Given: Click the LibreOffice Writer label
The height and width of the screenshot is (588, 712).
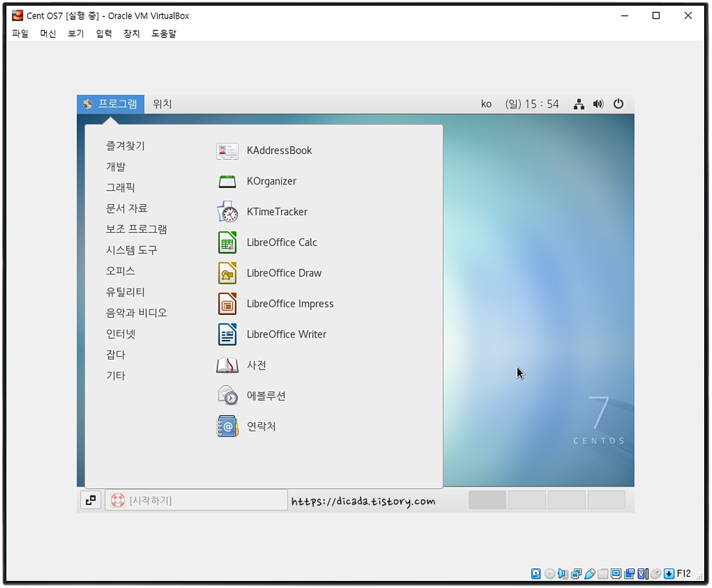Looking at the screenshot, I should click(287, 334).
